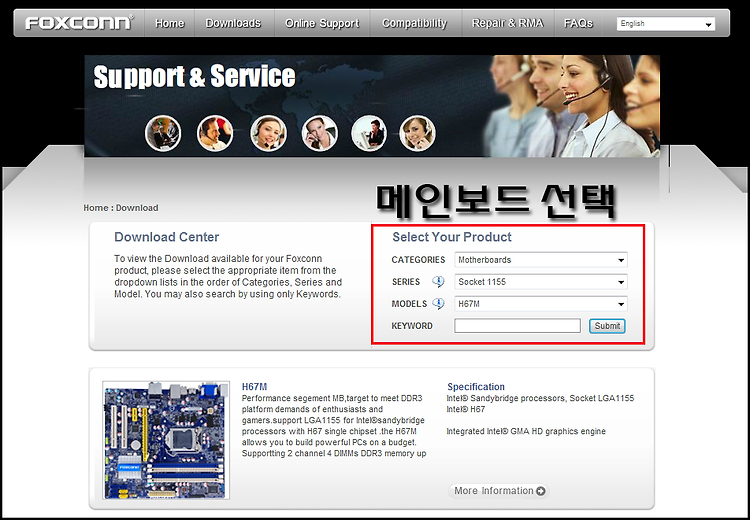Open the Downloads menu item
Image resolution: width=750 pixels, height=520 pixels.
tap(233, 23)
